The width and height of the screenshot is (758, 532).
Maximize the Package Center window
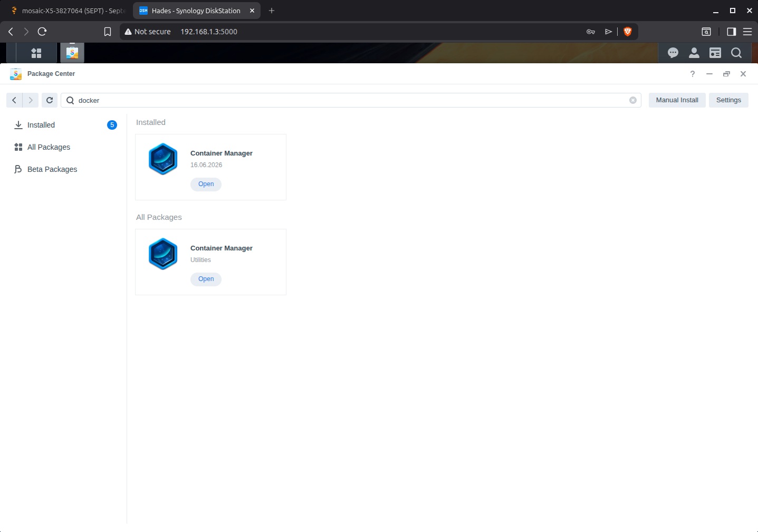tap(726, 74)
